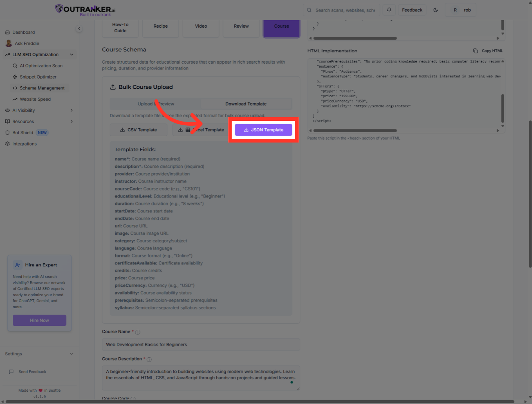Screen dimensions: 532x404
Task: Open the Bot Shield feature
Action: [22, 132]
